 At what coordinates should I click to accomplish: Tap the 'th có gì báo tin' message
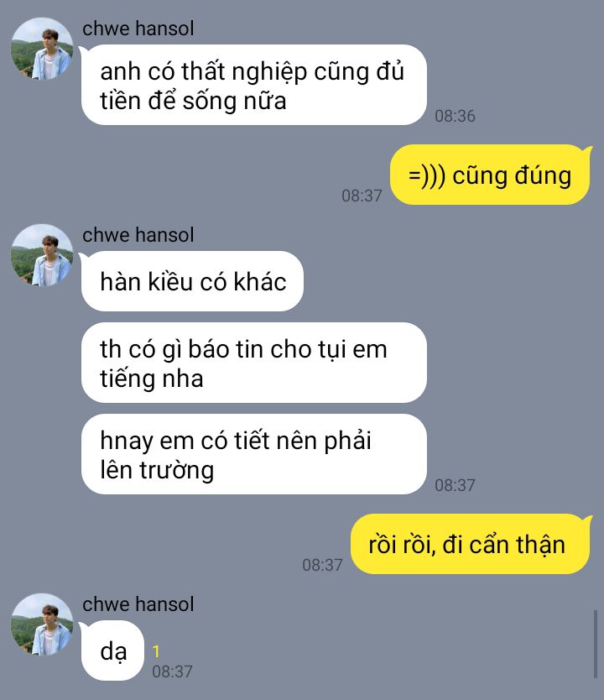pyautogui.click(x=254, y=363)
